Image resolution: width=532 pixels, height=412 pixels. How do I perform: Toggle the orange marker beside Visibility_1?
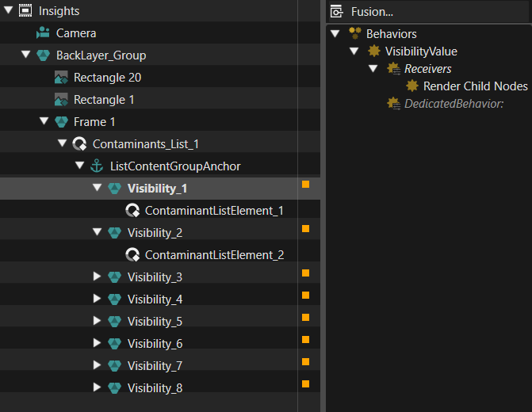click(x=306, y=184)
